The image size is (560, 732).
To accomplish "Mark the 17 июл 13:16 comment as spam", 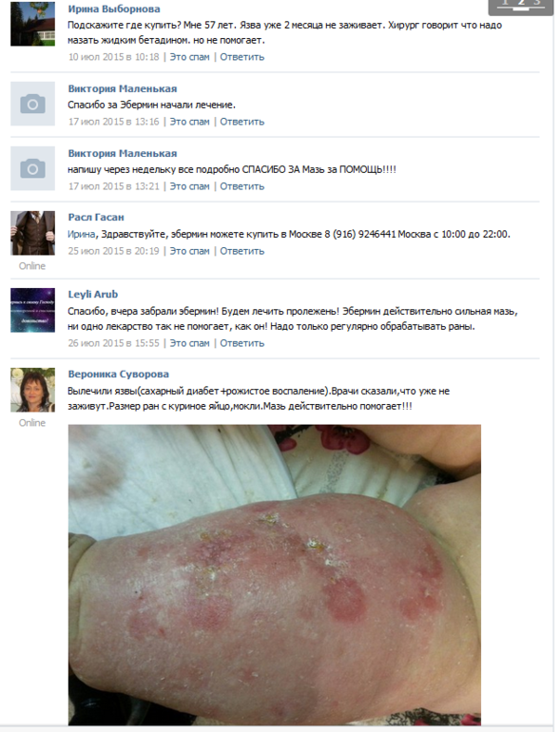I will pyautogui.click(x=189, y=122).
